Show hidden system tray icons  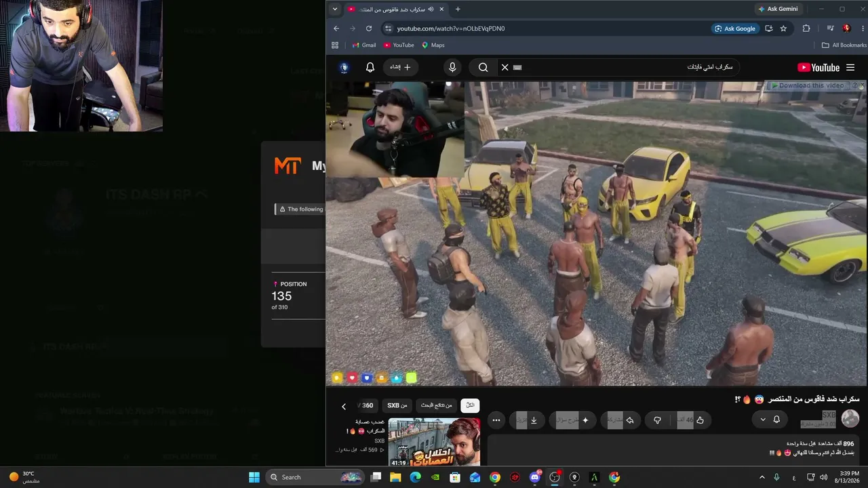pos(762,477)
